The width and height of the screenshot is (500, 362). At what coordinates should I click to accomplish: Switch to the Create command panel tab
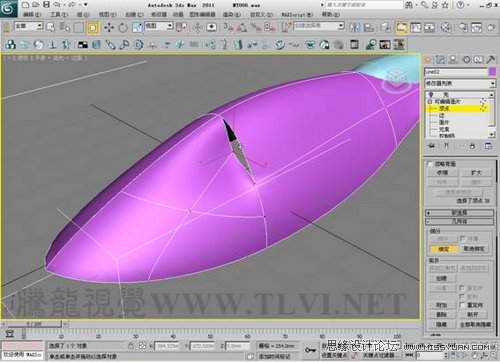coord(428,60)
